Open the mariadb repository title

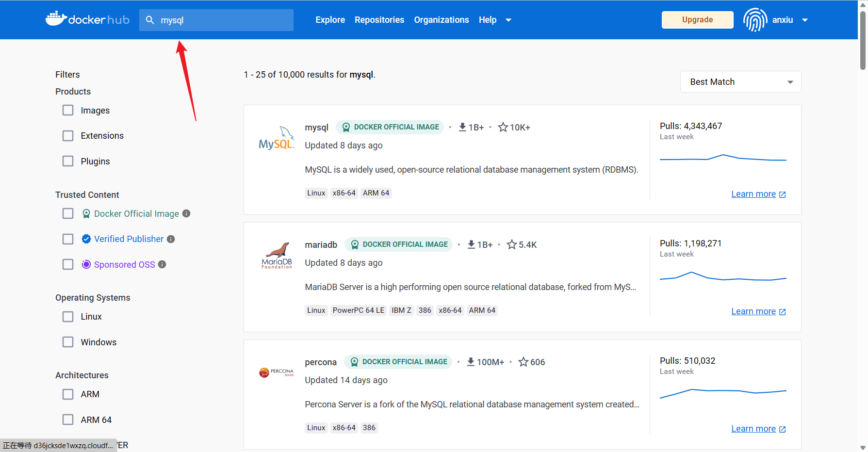click(321, 244)
